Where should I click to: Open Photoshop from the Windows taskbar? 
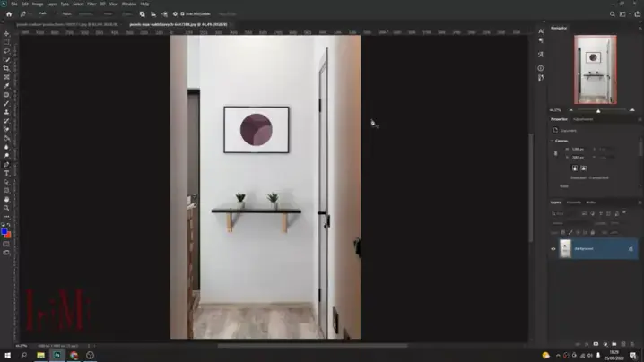(57, 355)
